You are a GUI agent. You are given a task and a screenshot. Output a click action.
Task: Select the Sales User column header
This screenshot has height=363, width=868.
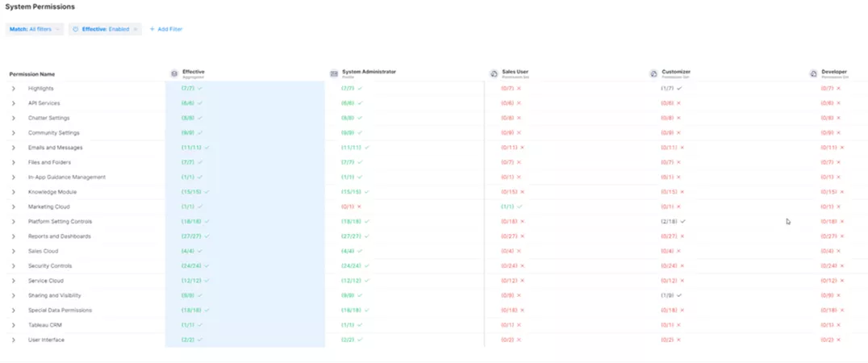[x=515, y=72]
